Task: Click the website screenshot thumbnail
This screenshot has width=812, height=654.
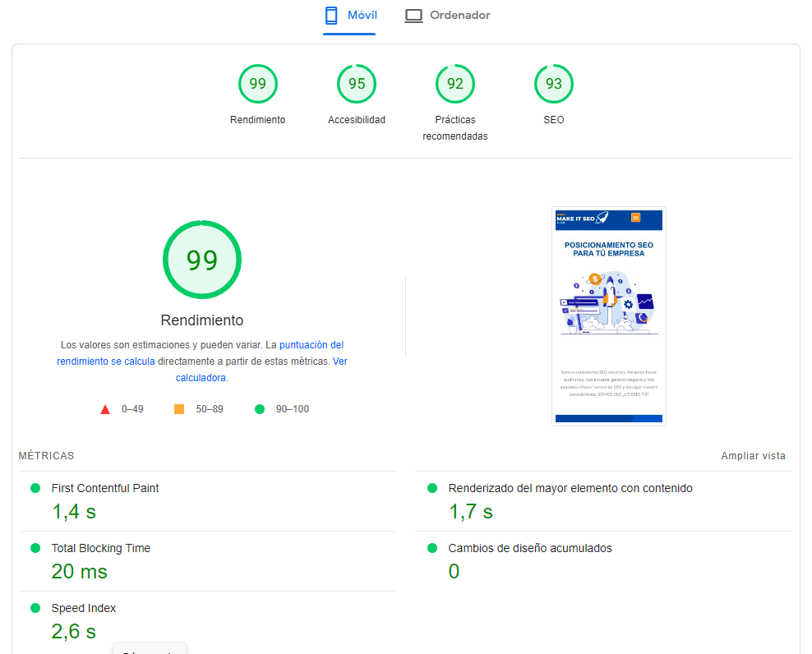Action: pyautogui.click(x=608, y=316)
